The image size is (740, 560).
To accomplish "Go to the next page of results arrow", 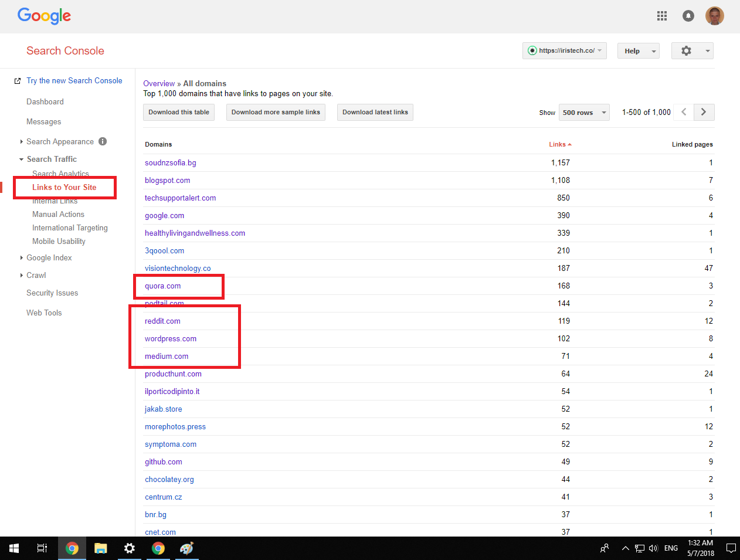I will coord(704,112).
